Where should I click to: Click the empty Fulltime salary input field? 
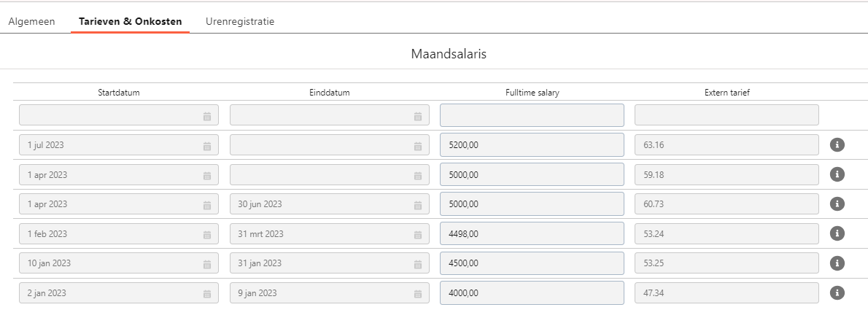[532, 115]
